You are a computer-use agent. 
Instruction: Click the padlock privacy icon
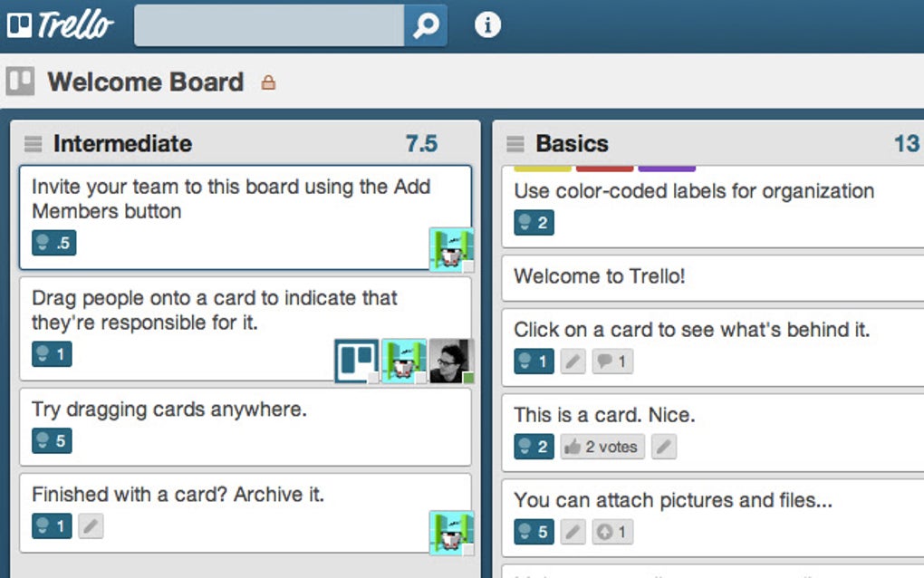coord(268,82)
